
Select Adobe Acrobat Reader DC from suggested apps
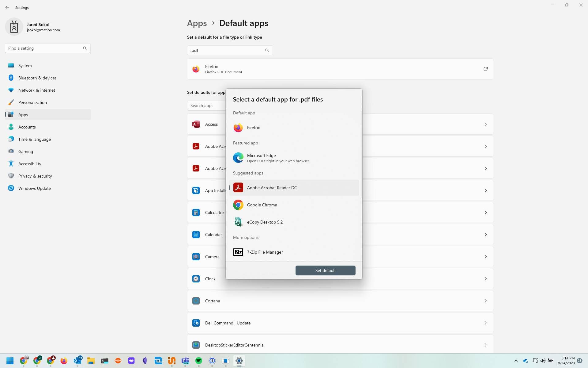click(x=271, y=187)
